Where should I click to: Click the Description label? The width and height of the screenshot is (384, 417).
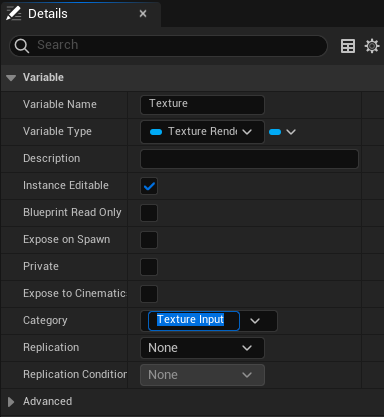coord(52,158)
